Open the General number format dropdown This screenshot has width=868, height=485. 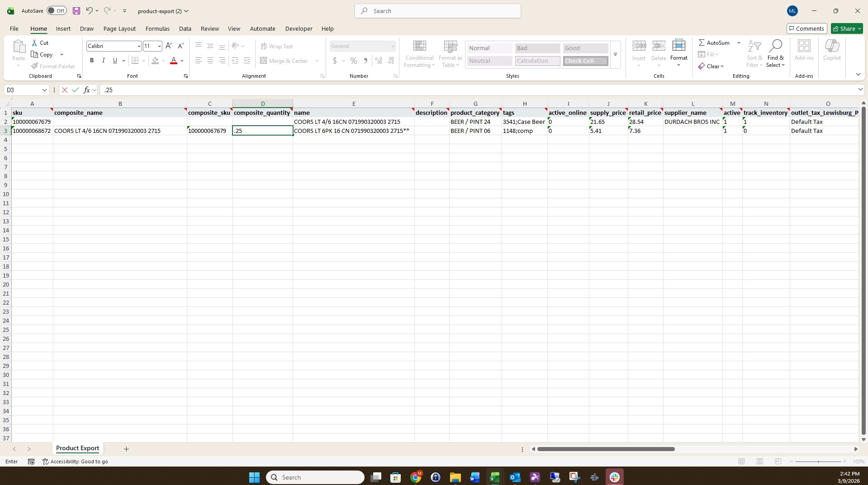tap(392, 46)
